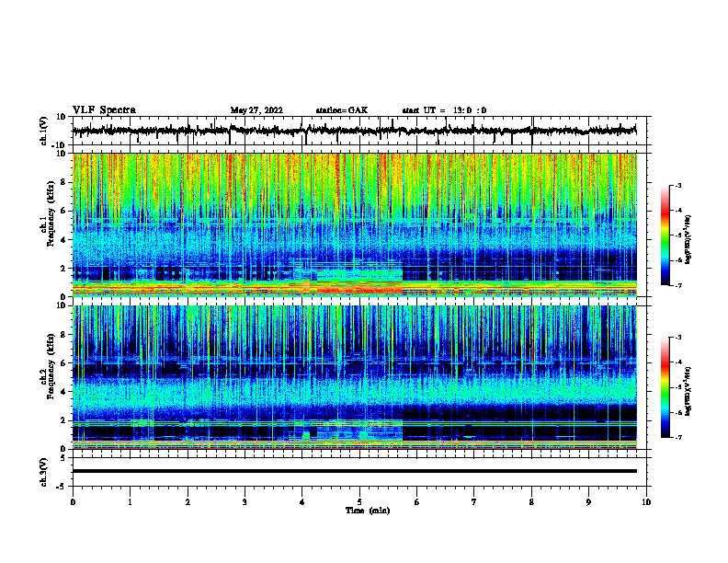Click time axis tick label "7"
728x563 pixels.
tap(474, 502)
